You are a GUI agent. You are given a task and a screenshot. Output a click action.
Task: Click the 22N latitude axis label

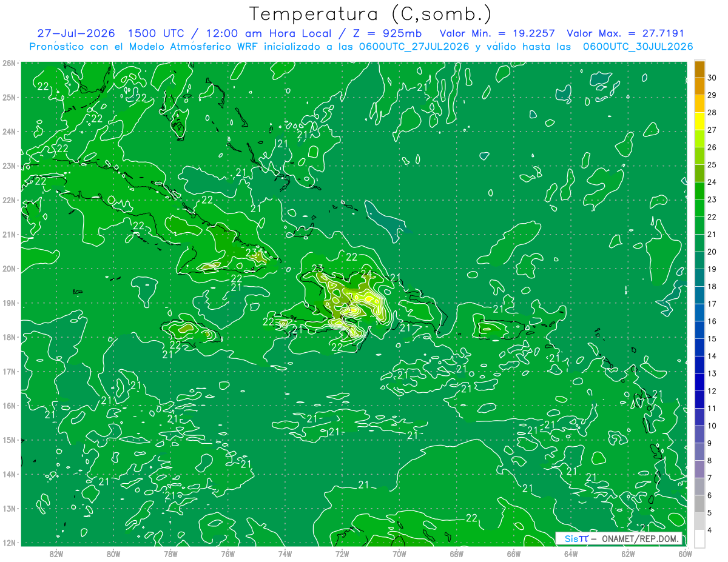tap(8, 200)
